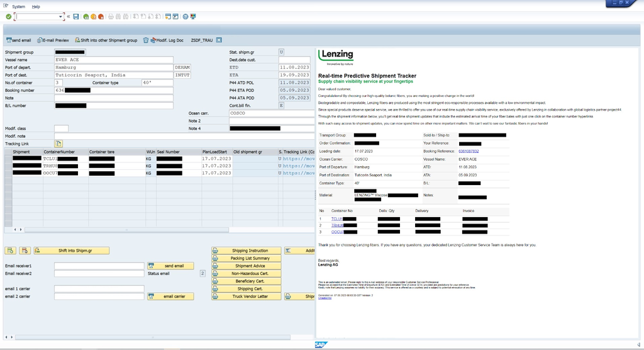Click the Truck Vendor Letter button
Image resolution: width=644 pixels, height=350 pixels.
(247, 296)
